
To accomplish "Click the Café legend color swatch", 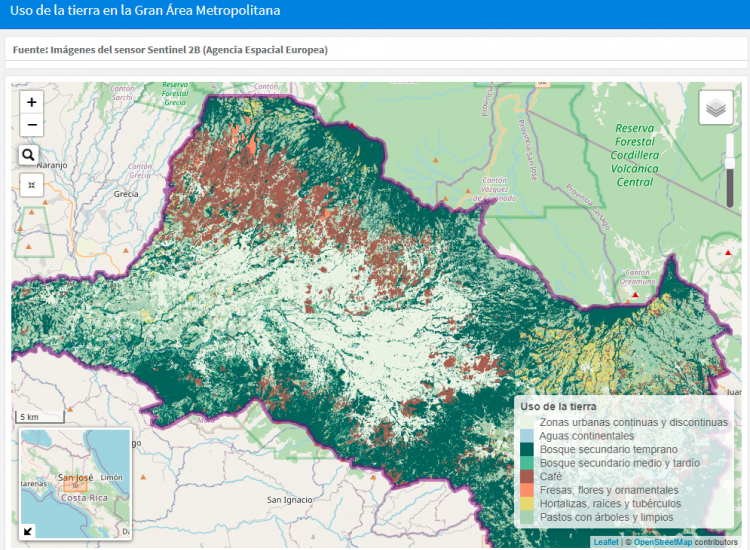I will click(x=527, y=477).
